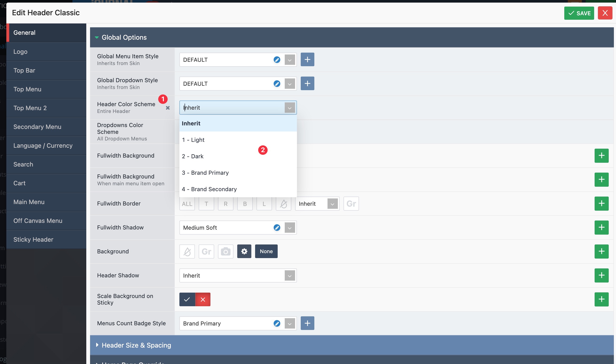The image size is (616, 364).
Task: Select ALL sides for Fullwidth Border
Action: [x=187, y=204]
